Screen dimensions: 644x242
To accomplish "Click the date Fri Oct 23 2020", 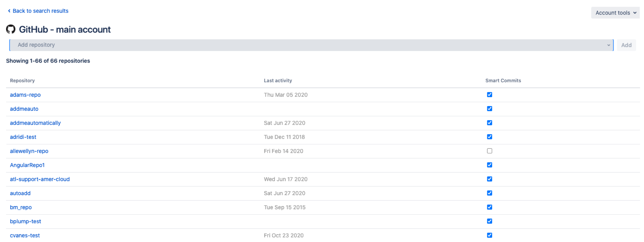I will coord(284,236).
